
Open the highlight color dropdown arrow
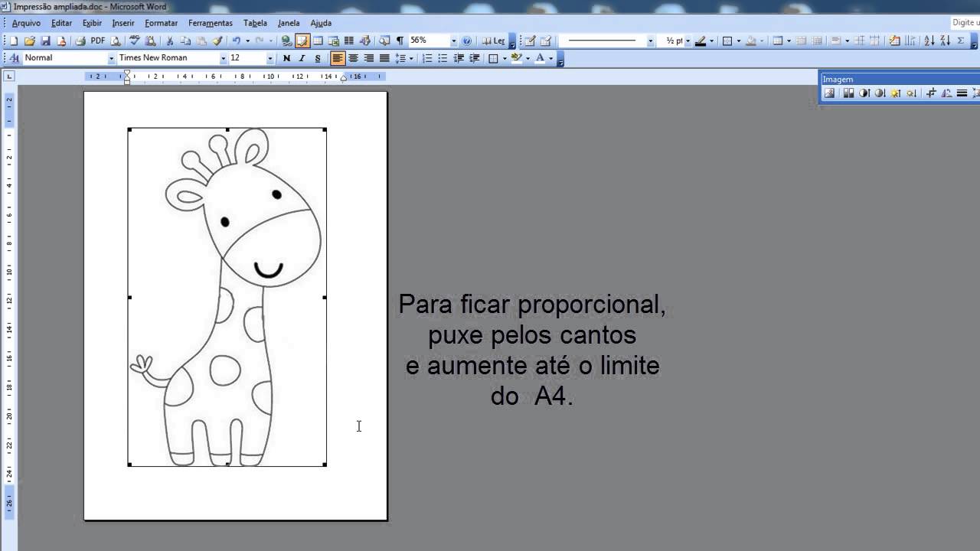coord(528,58)
